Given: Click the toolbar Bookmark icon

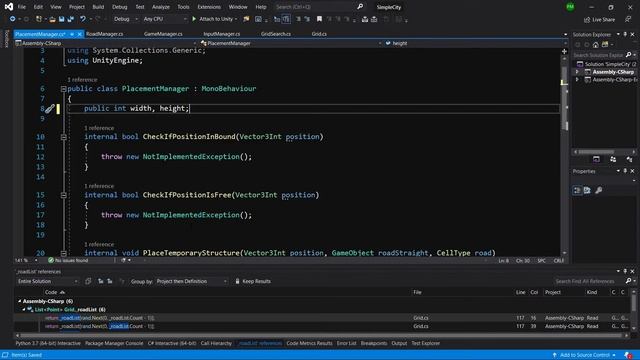Looking at the screenshot, I should [x=319, y=19].
